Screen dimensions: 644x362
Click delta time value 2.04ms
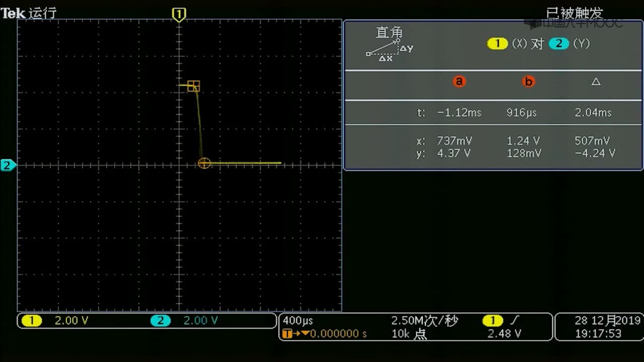pos(593,113)
